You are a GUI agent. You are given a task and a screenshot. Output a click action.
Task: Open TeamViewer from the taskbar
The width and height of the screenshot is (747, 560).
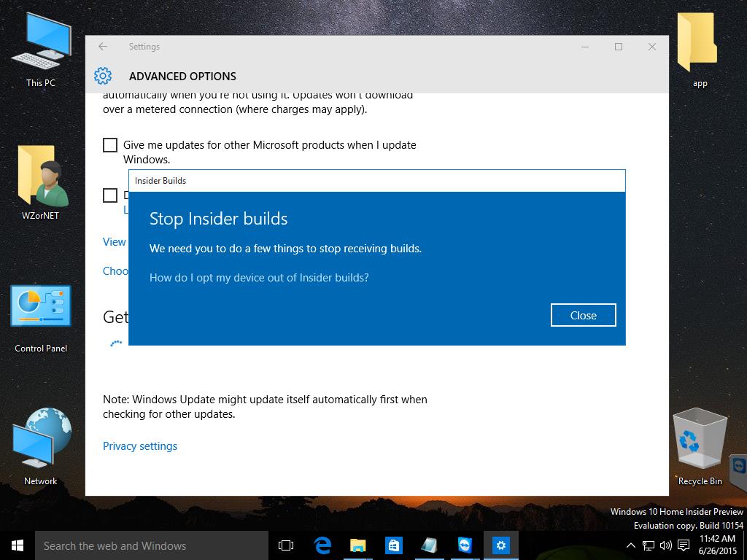click(x=465, y=545)
